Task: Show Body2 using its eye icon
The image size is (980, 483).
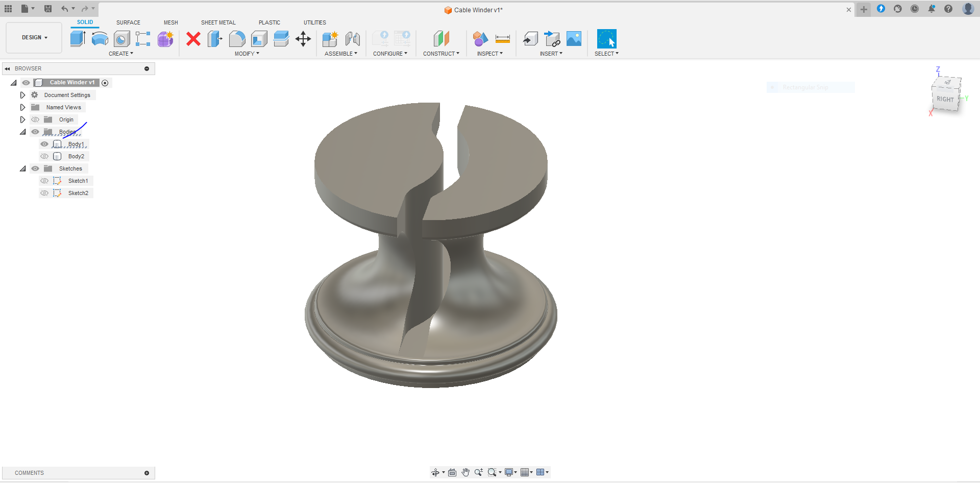Action: tap(44, 156)
